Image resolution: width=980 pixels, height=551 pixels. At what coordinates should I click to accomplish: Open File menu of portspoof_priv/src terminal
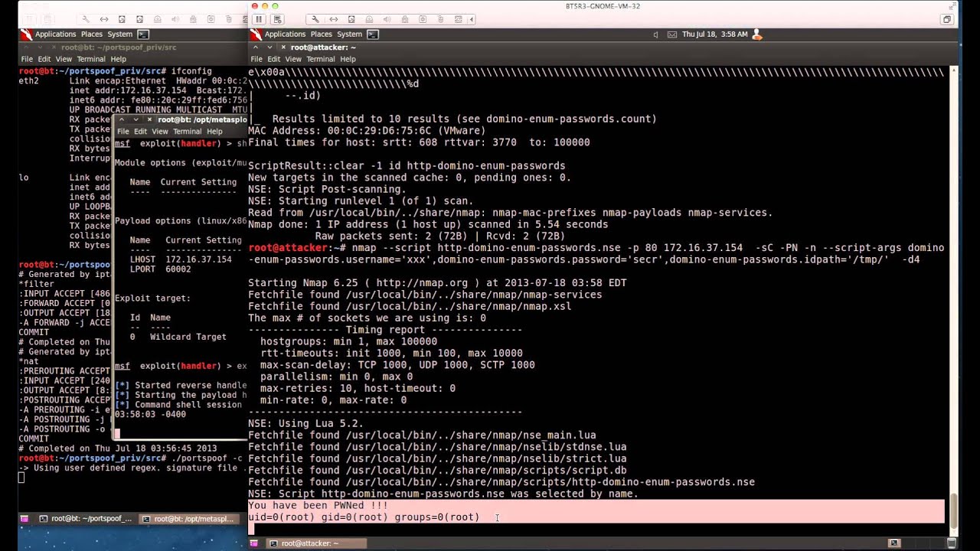27,59
